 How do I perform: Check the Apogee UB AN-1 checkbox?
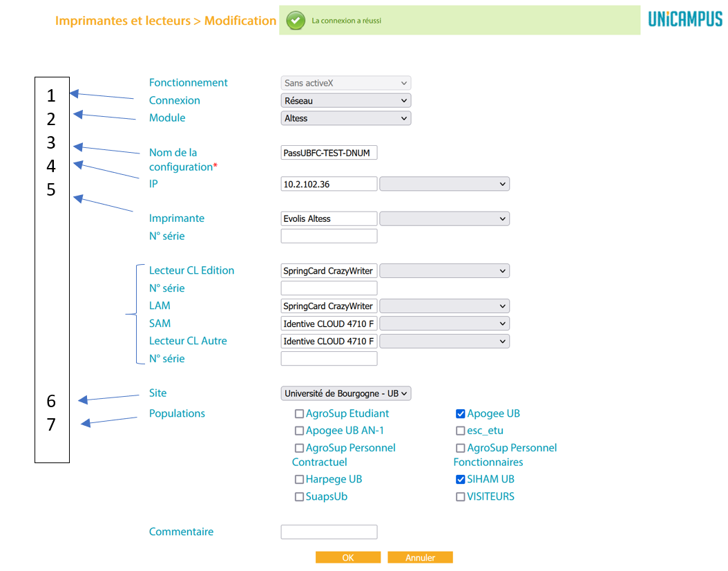click(300, 431)
